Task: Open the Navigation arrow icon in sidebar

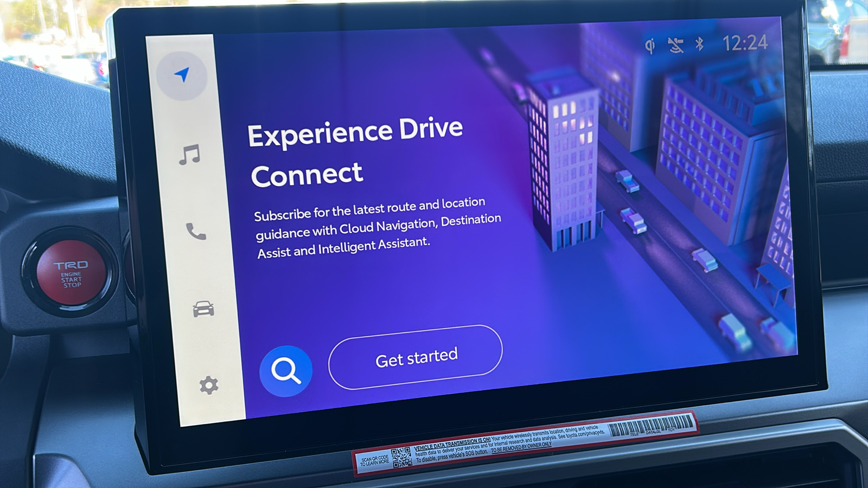Action: (182, 75)
